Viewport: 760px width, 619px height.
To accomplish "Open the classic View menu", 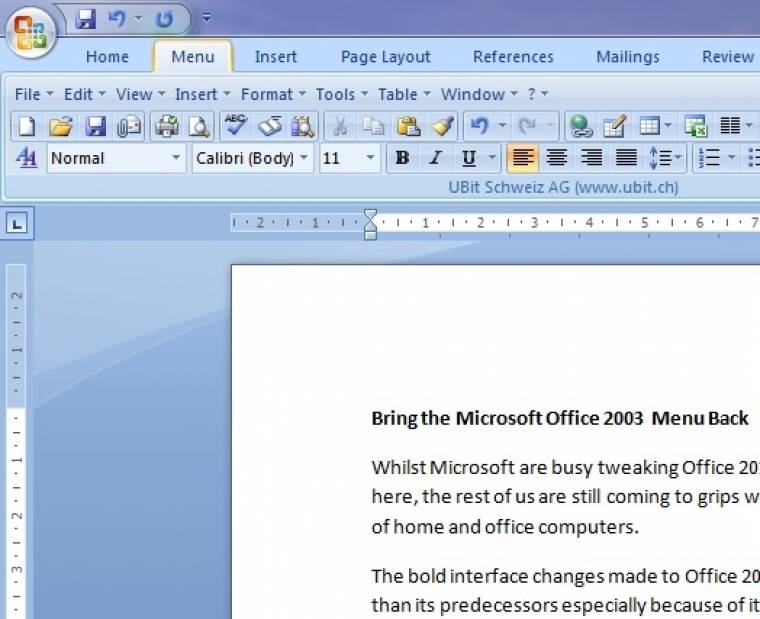I will (x=140, y=94).
